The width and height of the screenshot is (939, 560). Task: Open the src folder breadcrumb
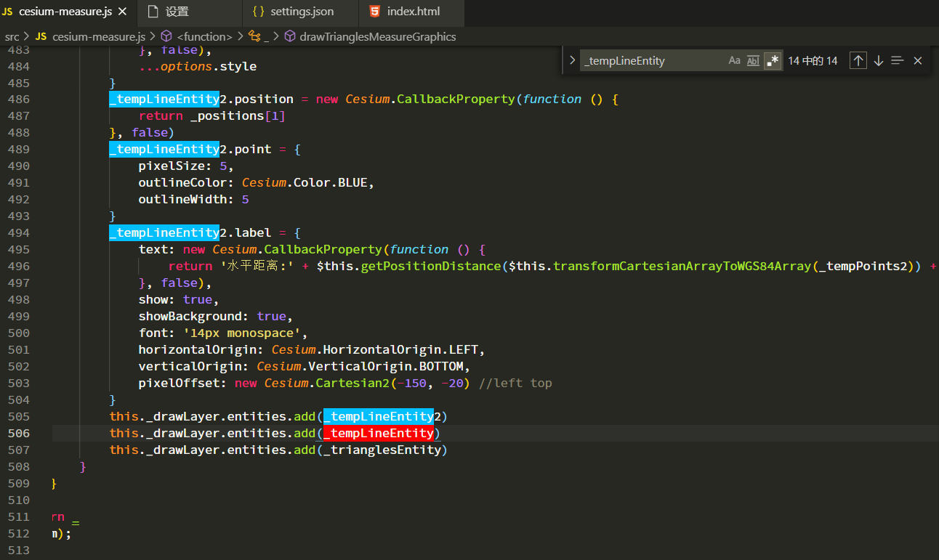12,36
